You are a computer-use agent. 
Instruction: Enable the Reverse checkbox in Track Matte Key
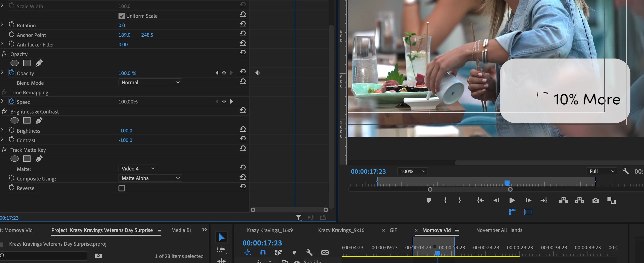pyautogui.click(x=121, y=188)
